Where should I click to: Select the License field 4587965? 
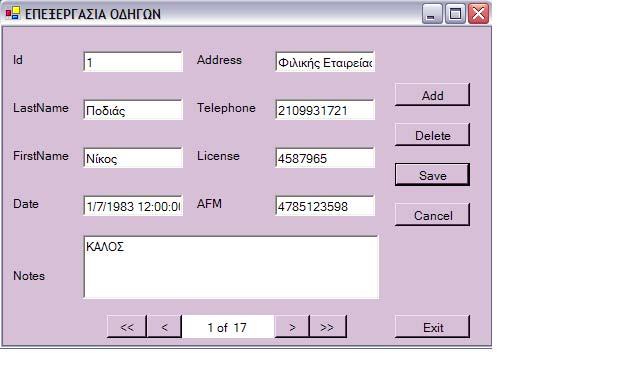coord(325,158)
